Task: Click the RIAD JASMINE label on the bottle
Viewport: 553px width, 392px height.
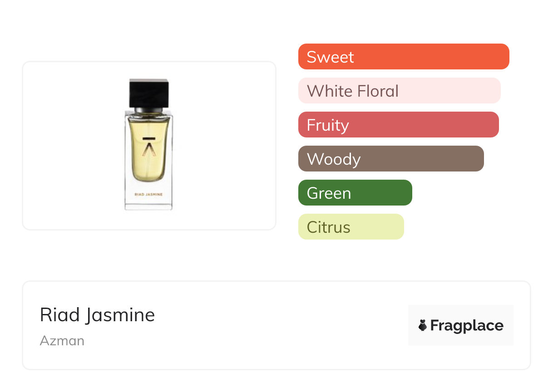Action: click(148, 195)
